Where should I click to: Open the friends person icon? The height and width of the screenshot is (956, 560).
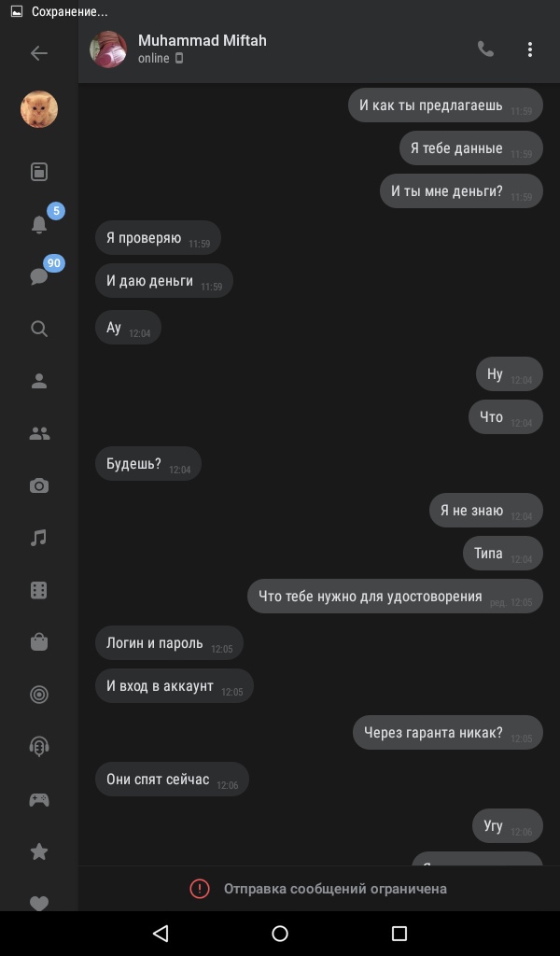coord(39,381)
